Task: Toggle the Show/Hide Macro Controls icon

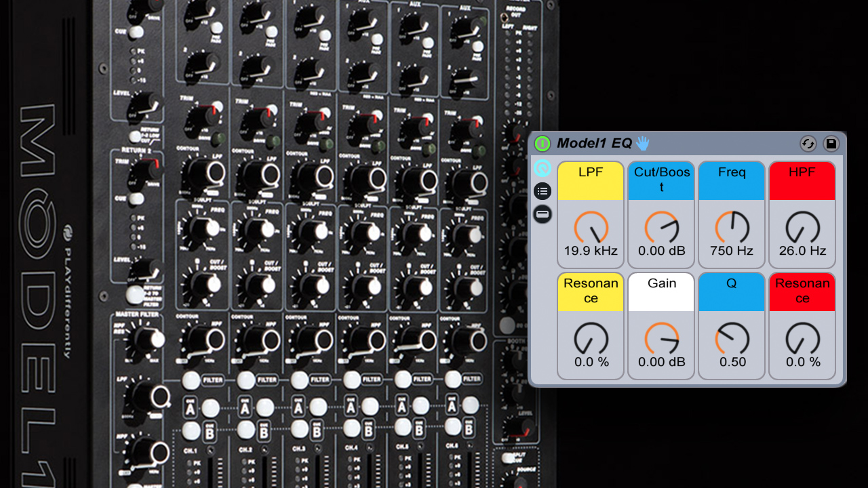Action: [x=542, y=168]
